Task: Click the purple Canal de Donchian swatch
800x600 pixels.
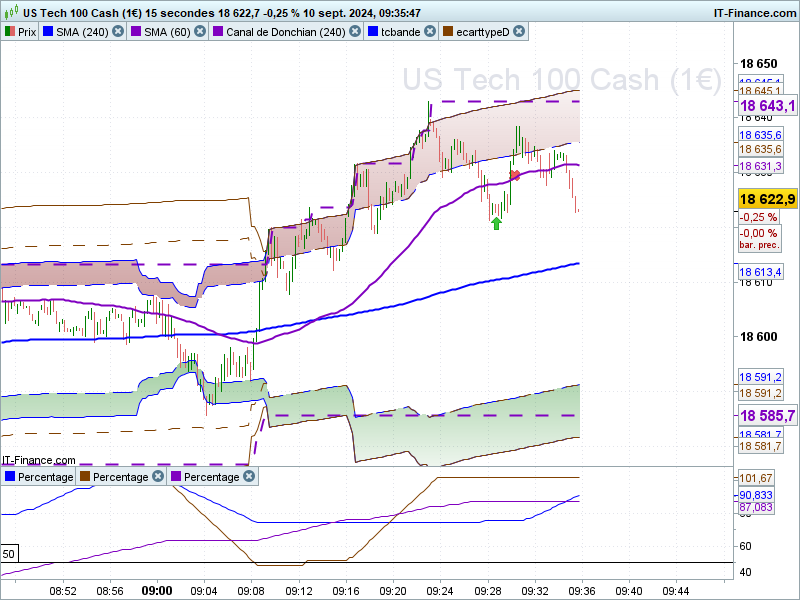Action: coord(218,32)
